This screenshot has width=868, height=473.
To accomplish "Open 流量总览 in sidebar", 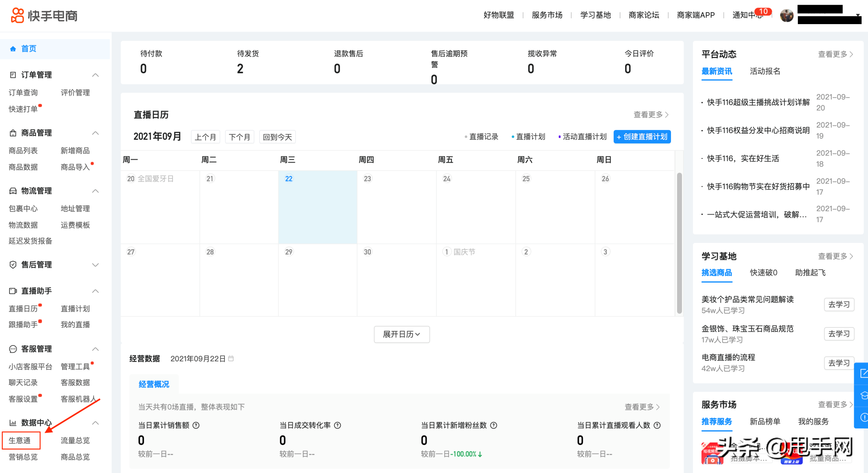I will click(x=75, y=440).
